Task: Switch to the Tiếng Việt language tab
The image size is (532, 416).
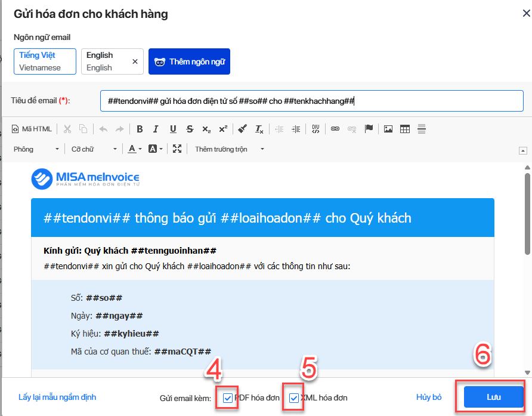Action: pos(45,61)
